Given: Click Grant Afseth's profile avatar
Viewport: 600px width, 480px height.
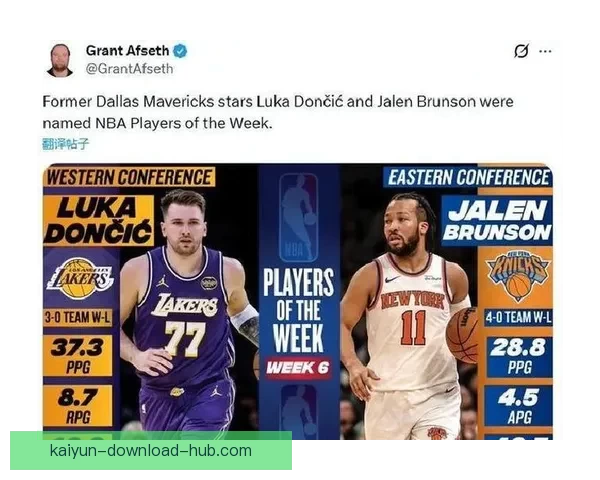Looking at the screenshot, I should coord(60,60).
